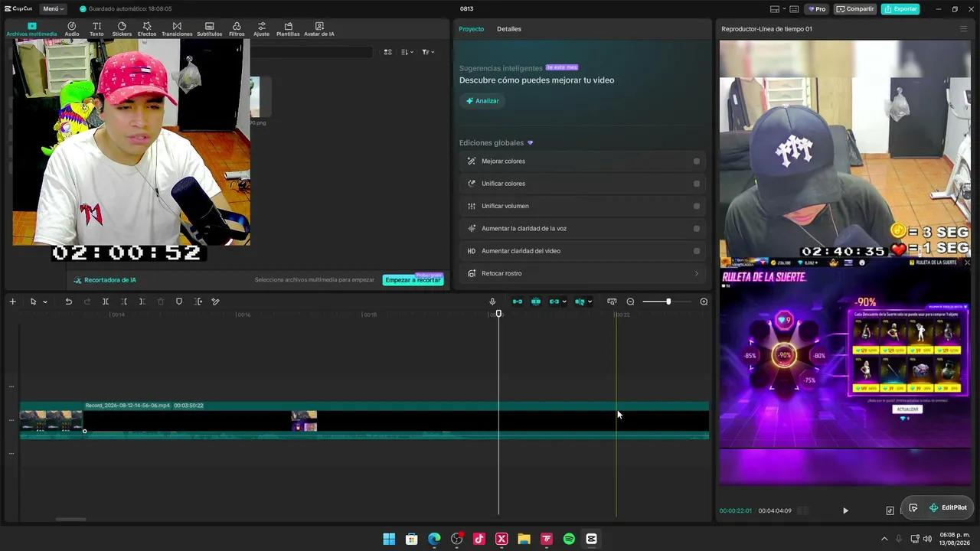Click the timeline zoom slider handle
The width and height of the screenshot is (980, 551).
click(668, 302)
